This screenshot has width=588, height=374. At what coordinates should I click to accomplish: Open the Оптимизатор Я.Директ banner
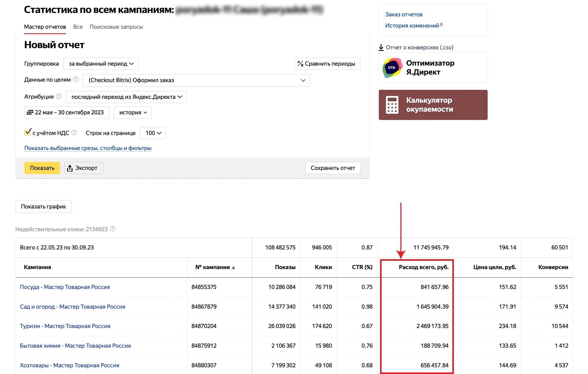coord(433,68)
